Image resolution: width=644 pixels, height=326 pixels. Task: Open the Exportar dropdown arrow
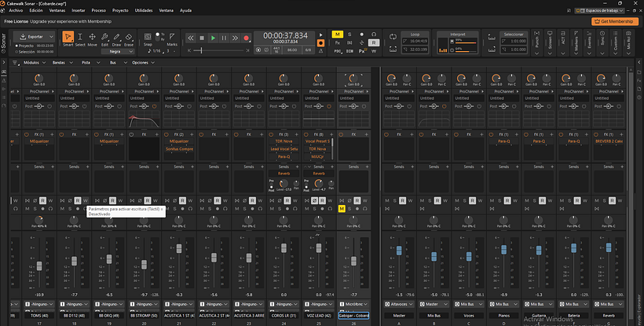click(50, 36)
